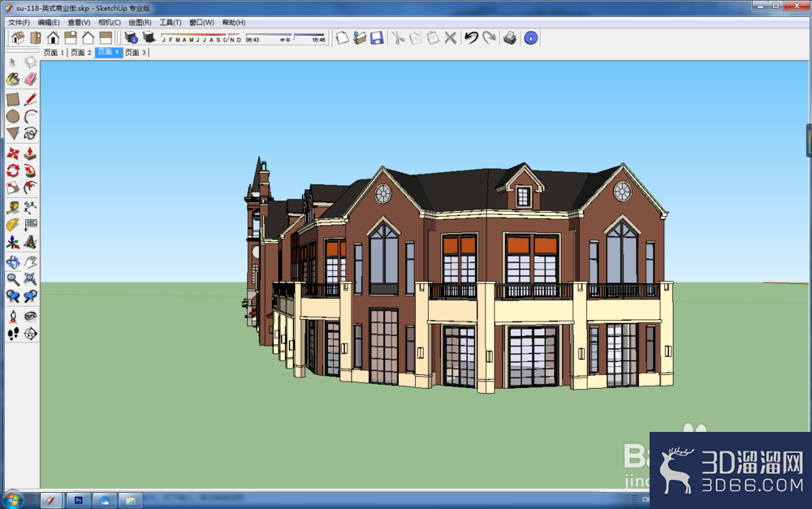Image resolution: width=812 pixels, height=509 pixels.
Task: Open Photoshop from the taskbar
Action: [78, 500]
